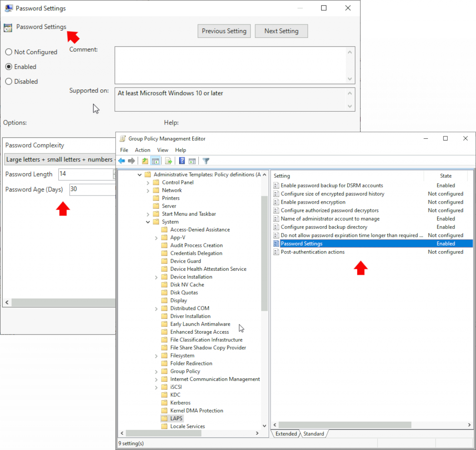Screen dimensions: 476x450
Task: Click the Back arrow in editor toolbar
Action: [122, 161]
